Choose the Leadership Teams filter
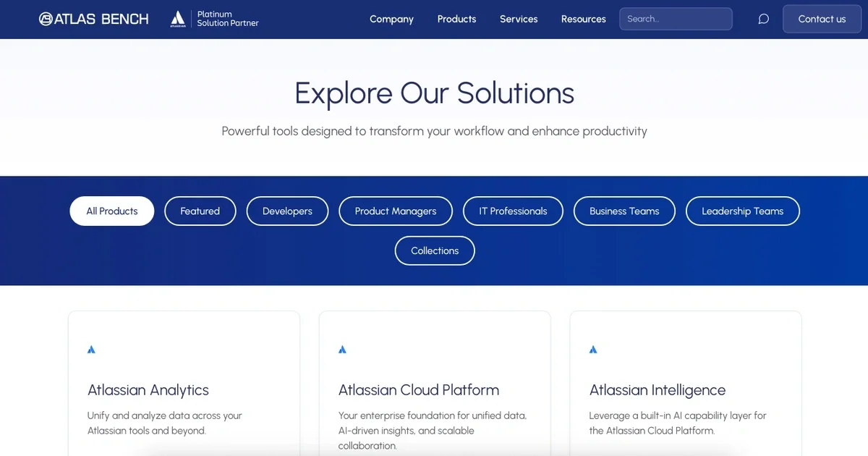The height and width of the screenshot is (456, 868). tap(742, 211)
